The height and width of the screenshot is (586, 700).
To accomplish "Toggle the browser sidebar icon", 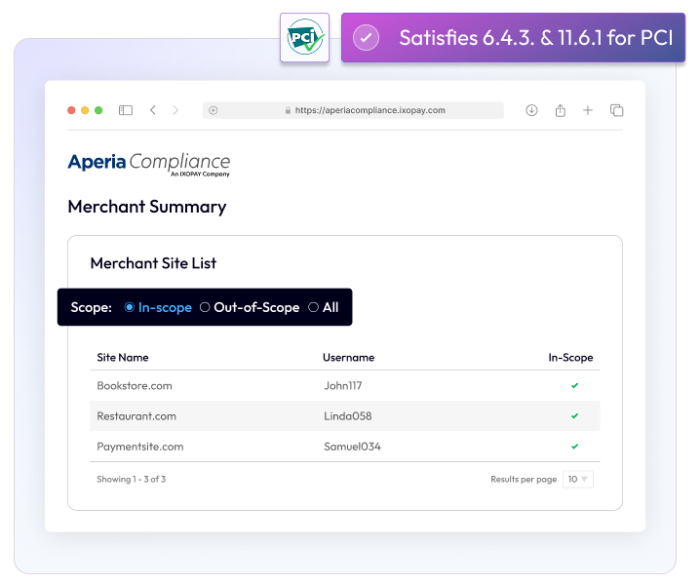I will tap(126, 110).
